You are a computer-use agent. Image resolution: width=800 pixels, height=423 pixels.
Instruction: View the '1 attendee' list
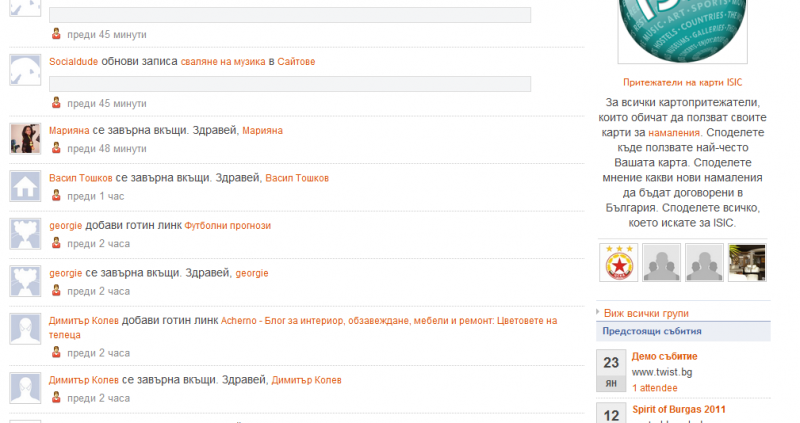[x=654, y=387]
